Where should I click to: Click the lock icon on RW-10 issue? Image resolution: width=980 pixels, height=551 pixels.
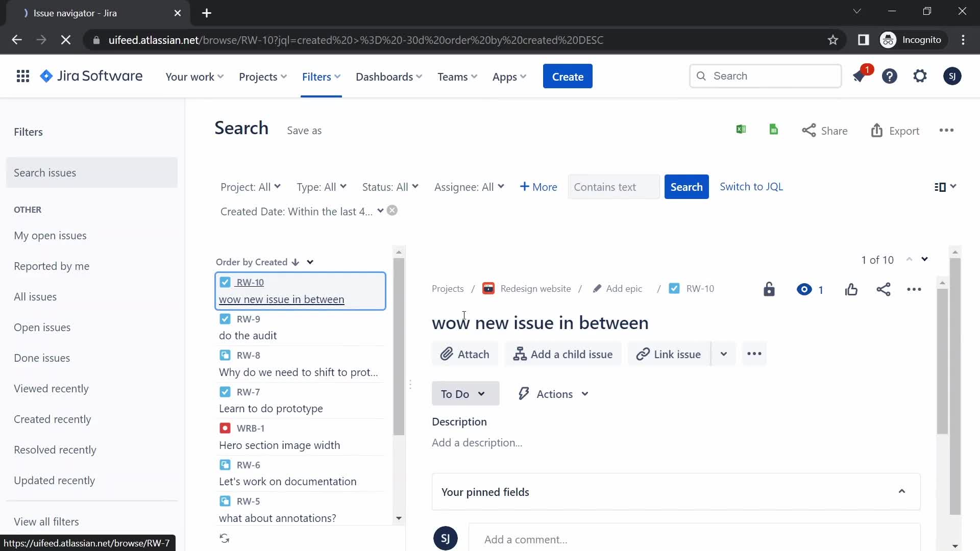tap(769, 289)
